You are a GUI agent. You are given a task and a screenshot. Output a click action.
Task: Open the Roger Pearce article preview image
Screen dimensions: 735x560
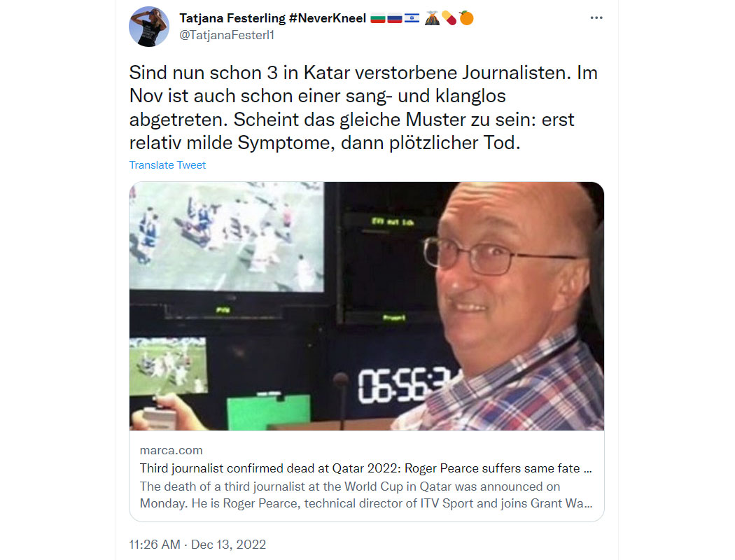(x=367, y=306)
